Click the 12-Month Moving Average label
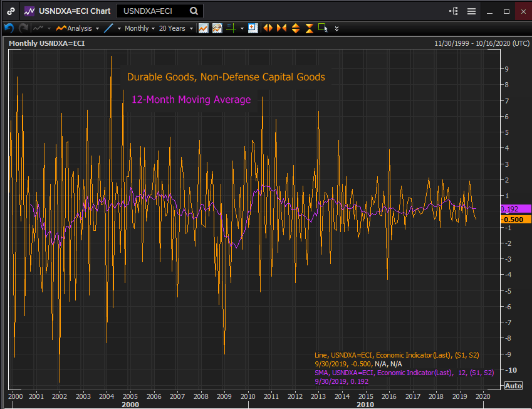 click(190, 100)
